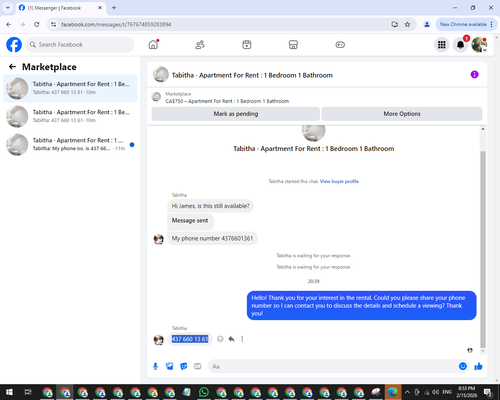Reply to the 437 660 13 61 message
The height and width of the screenshot is (400, 500).
pyautogui.click(x=231, y=339)
